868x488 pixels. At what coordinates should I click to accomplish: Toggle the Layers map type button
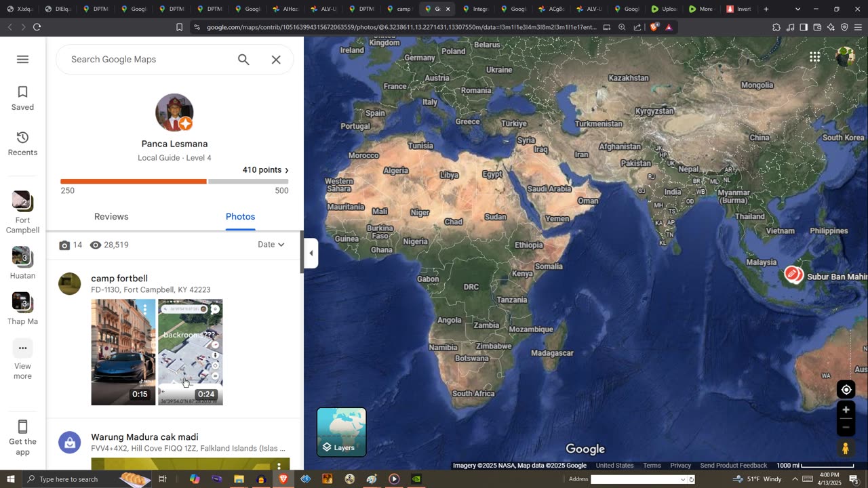(x=342, y=432)
